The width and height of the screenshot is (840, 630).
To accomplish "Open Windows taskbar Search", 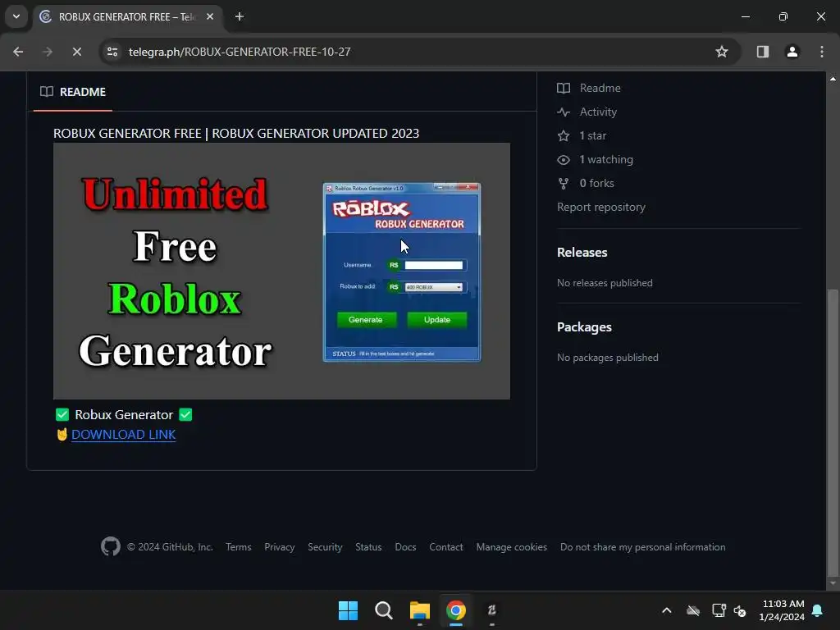I will pyautogui.click(x=384, y=610).
